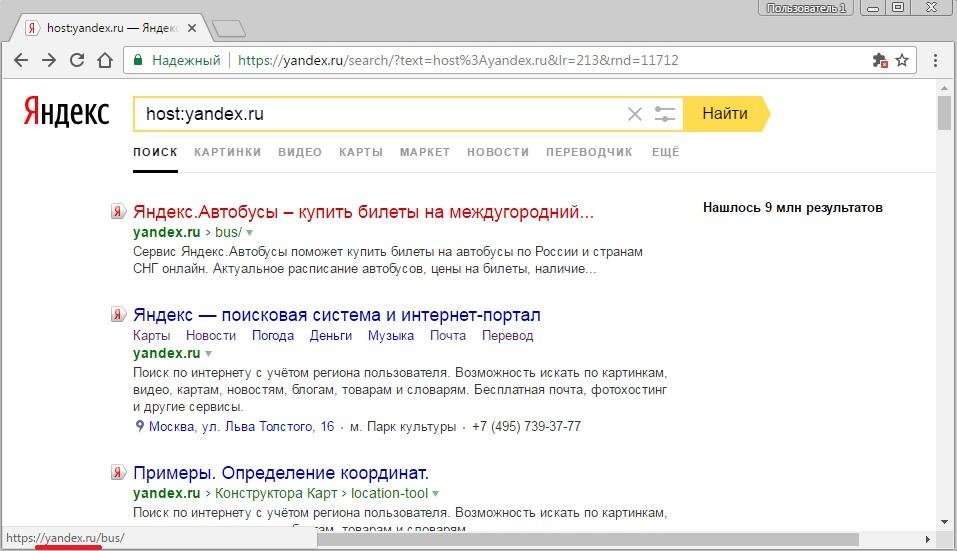Bookmark this page with the star icon

[902, 60]
